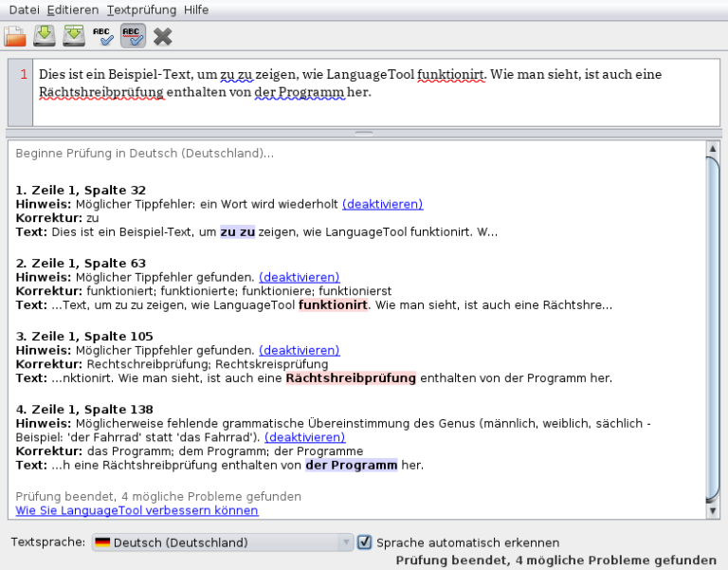Click deaktivieren link under Spalte 63 result
728x570 pixels.
[x=300, y=277]
